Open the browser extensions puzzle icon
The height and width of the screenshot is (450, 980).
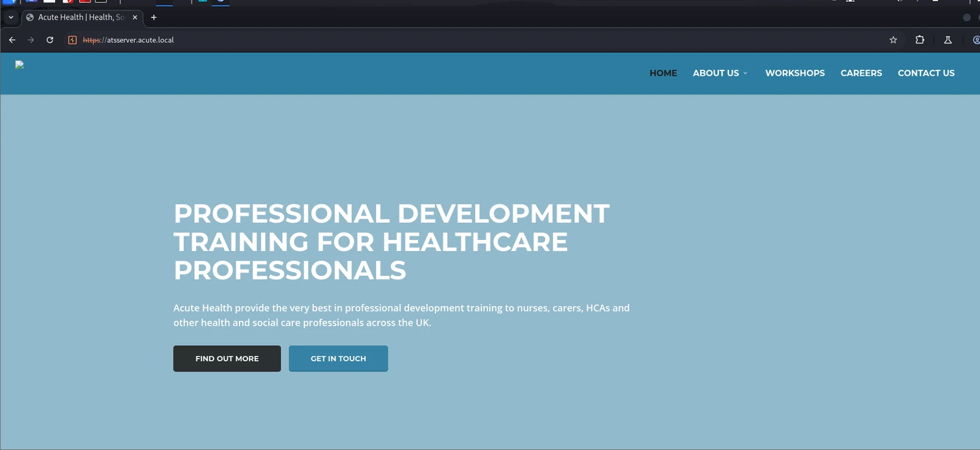click(919, 40)
